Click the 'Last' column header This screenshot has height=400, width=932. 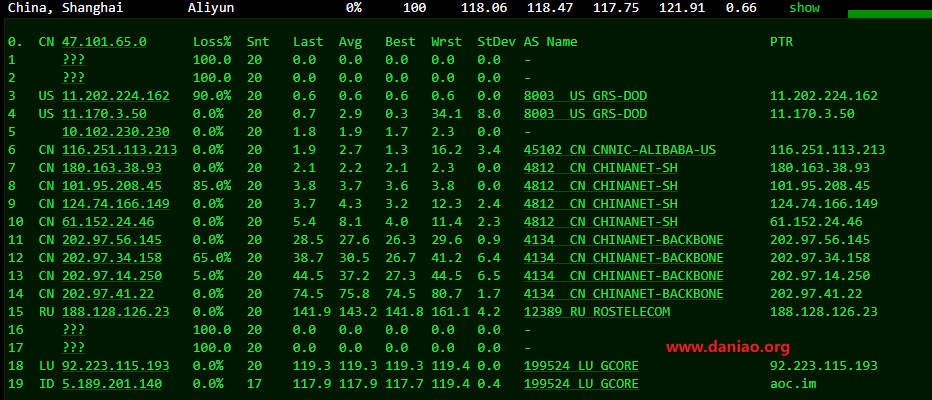308,42
